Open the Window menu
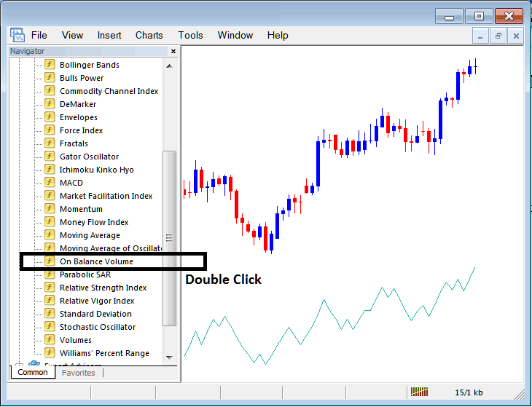Viewport: 532px width, 407px height. point(235,35)
